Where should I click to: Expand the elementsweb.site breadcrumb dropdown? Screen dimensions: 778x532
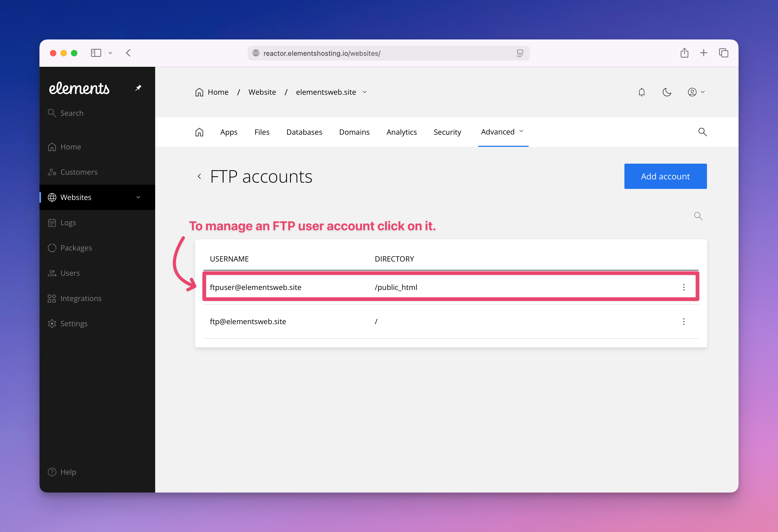point(365,92)
